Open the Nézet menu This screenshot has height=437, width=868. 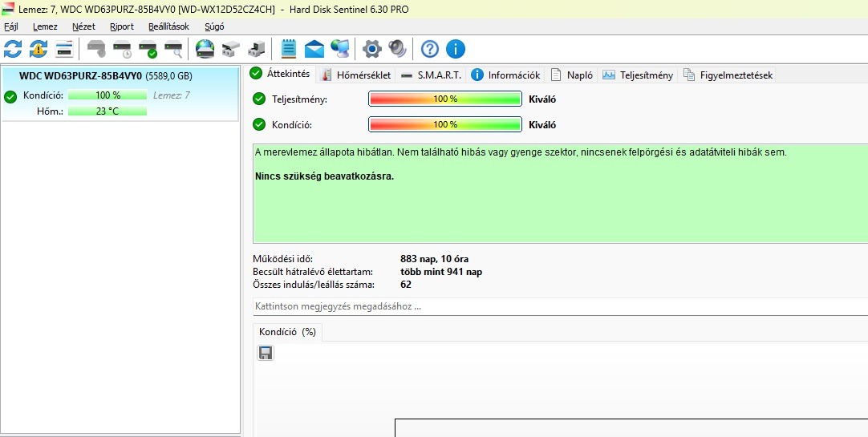83,26
